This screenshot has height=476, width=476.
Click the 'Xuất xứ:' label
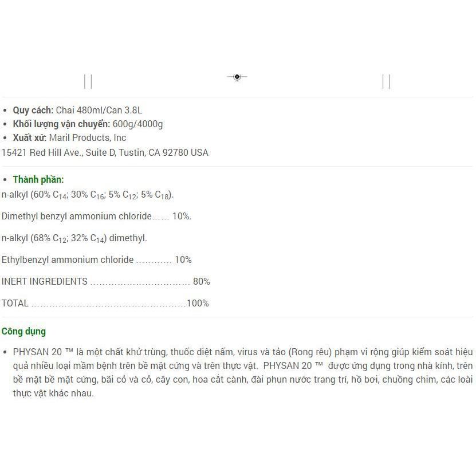pyautogui.click(x=29, y=137)
